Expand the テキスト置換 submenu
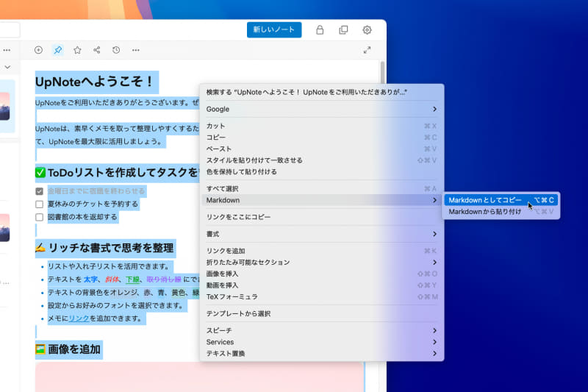This screenshot has width=588, height=392. pyautogui.click(x=322, y=353)
